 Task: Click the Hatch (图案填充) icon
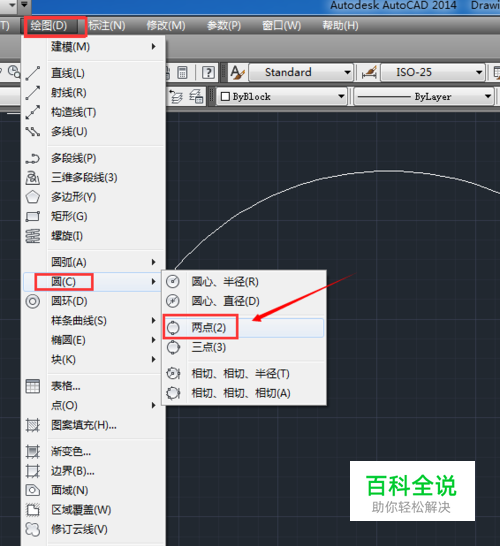pos(33,425)
